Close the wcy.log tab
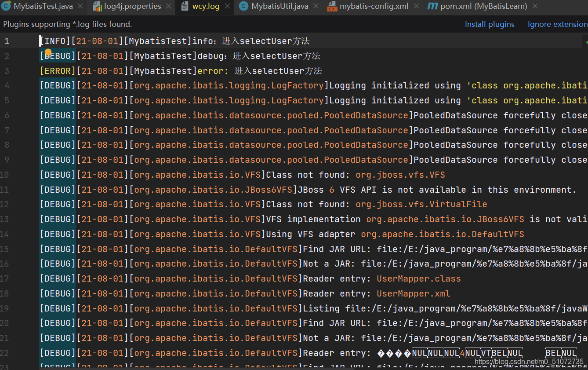 [227, 7]
